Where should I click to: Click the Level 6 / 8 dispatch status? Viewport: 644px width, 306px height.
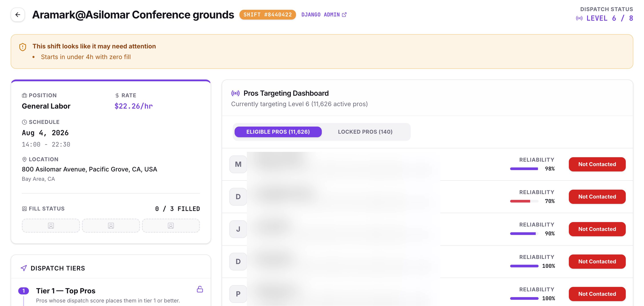coord(610,18)
